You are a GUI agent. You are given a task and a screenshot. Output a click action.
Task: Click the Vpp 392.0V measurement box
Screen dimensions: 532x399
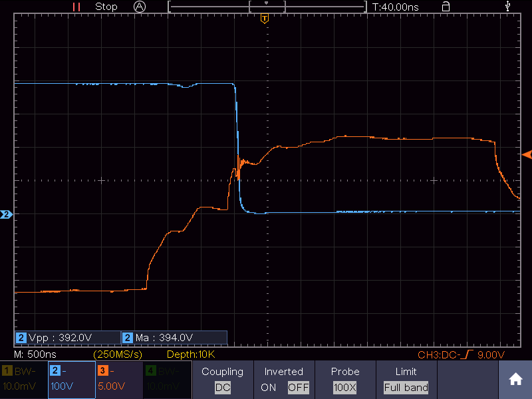(x=68, y=338)
